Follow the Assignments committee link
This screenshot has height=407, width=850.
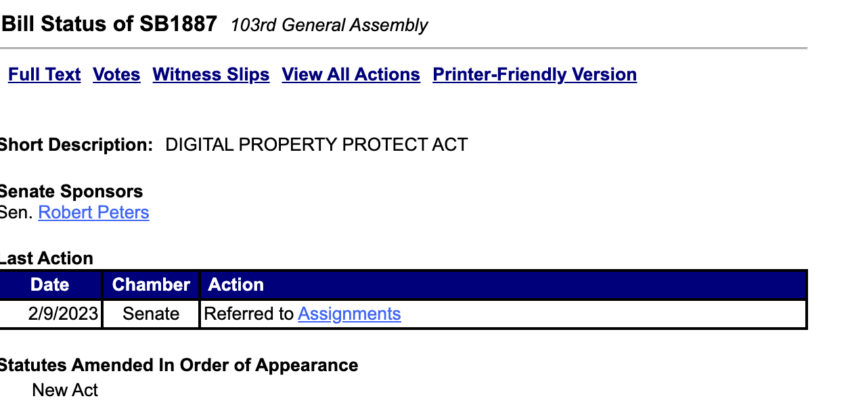click(x=349, y=314)
